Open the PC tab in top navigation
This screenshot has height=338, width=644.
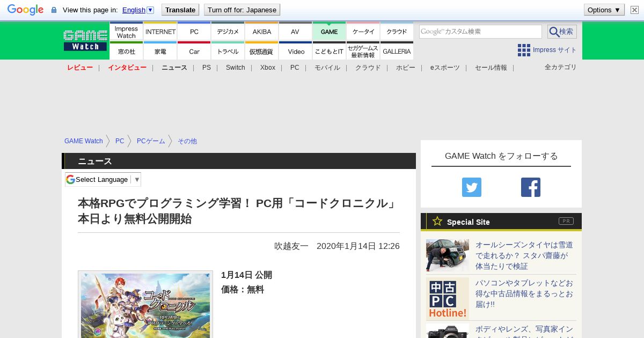(194, 31)
